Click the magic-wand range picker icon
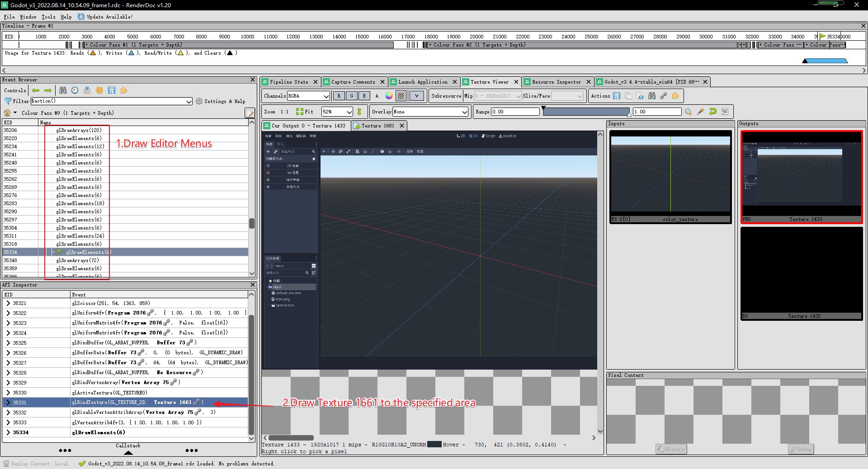This screenshot has width=868, height=469. tap(701, 112)
